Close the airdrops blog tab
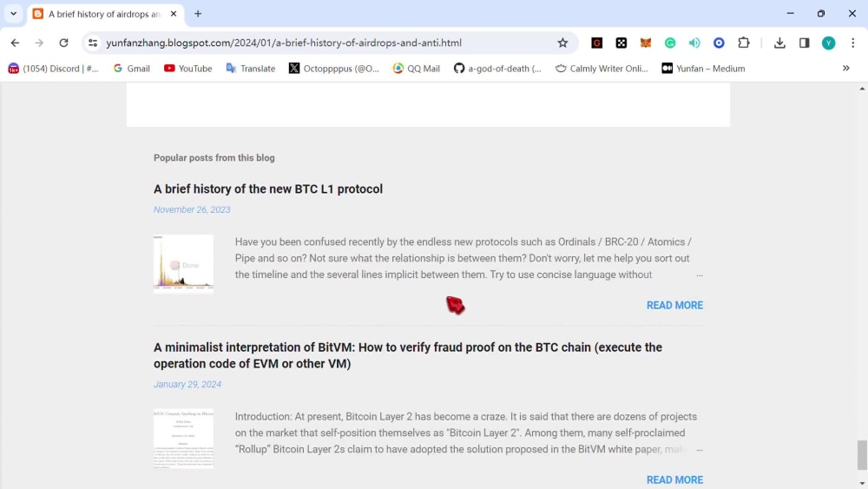Screen dimensions: 868x489 click(x=174, y=14)
